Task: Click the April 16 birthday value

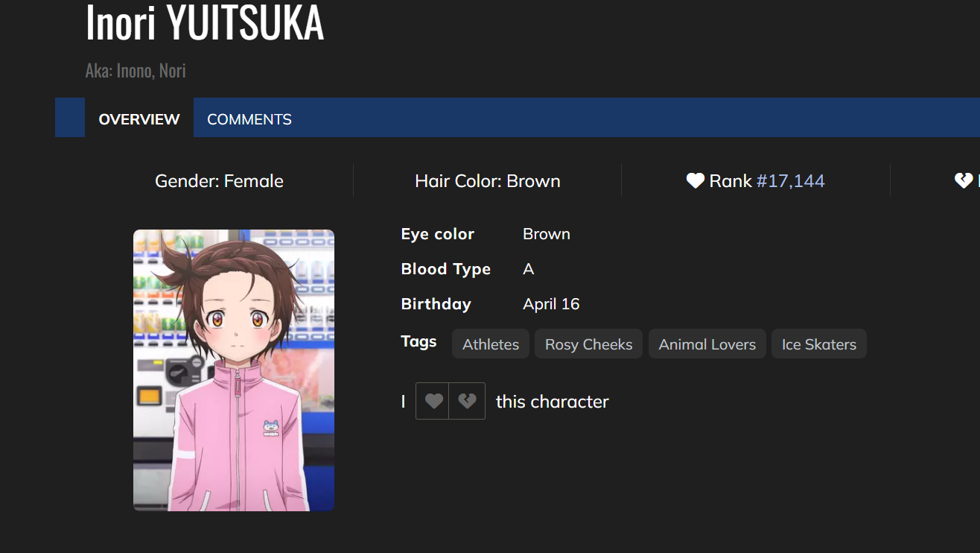Action: 551,304
